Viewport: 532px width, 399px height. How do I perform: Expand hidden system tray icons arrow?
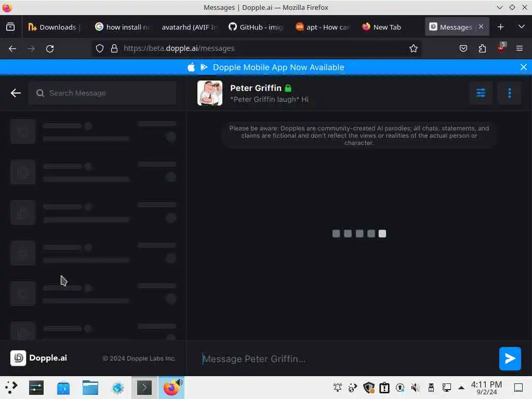click(x=461, y=388)
